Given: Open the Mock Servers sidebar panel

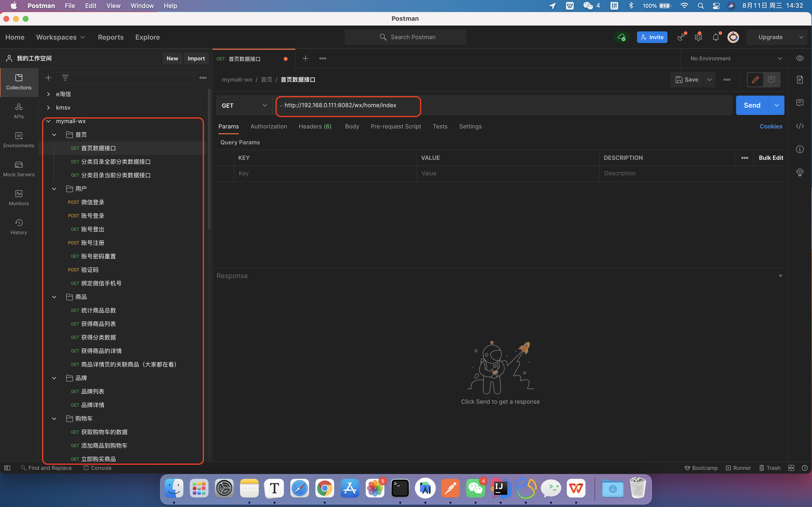Looking at the screenshot, I should [x=19, y=169].
